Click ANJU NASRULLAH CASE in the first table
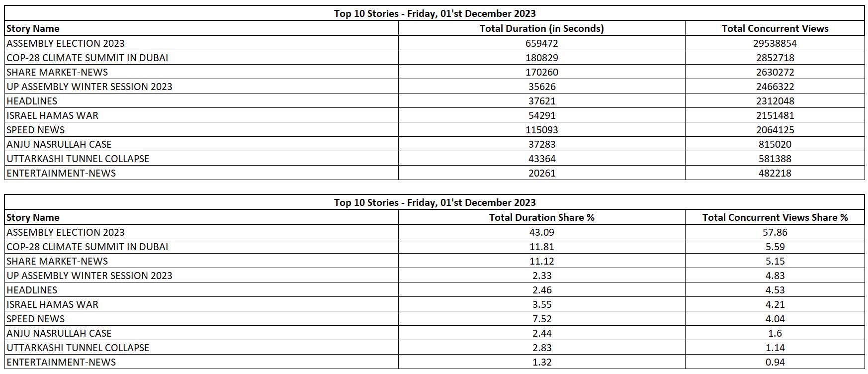Viewport: 868px width, 374px height. click(59, 144)
